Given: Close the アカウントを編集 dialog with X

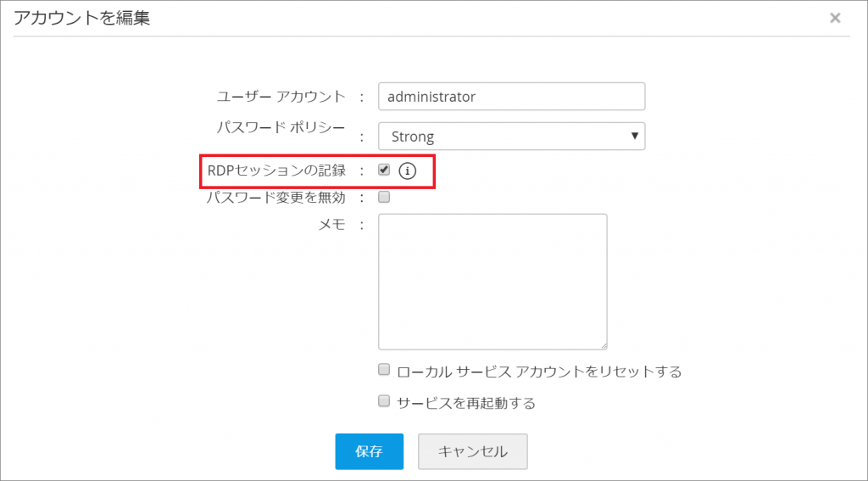Looking at the screenshot, I should coord(835,18).
